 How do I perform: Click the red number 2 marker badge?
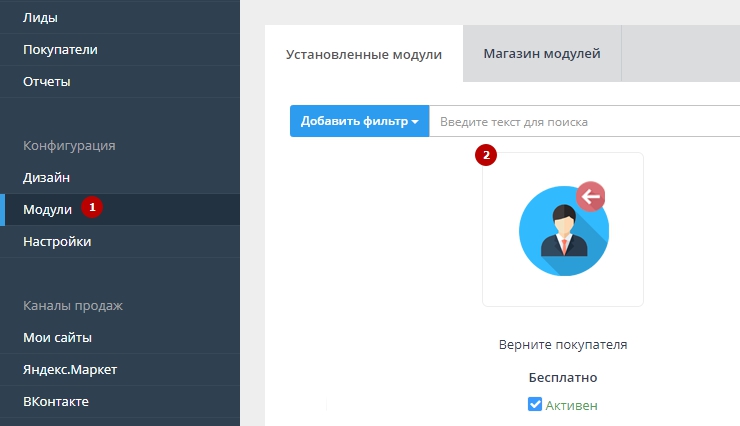point(486,155)
